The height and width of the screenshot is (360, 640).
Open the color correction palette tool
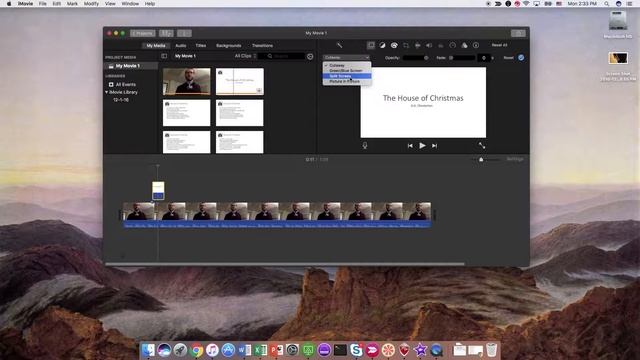[x=394, y=45]
